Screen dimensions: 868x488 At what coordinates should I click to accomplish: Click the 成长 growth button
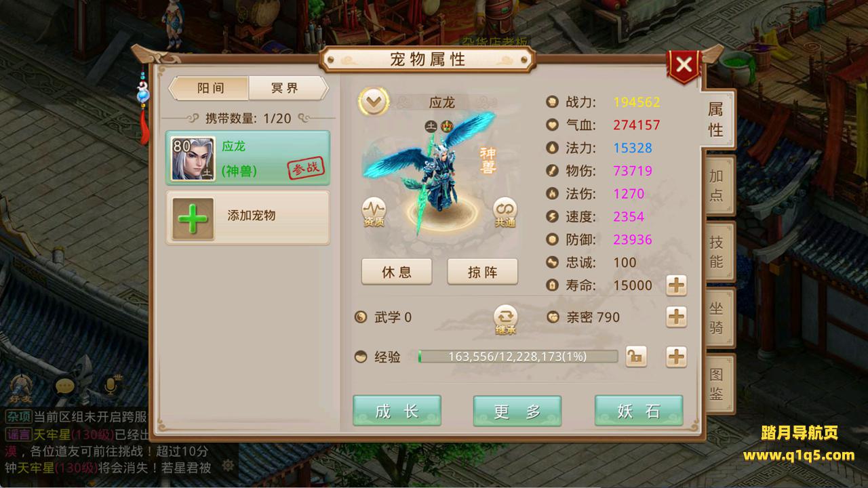(x=397, y=411)
